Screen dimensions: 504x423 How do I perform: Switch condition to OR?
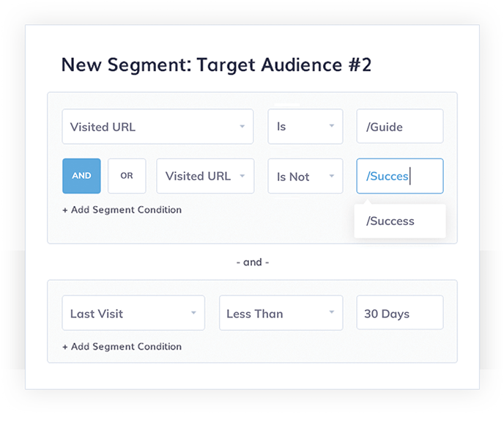127,176
